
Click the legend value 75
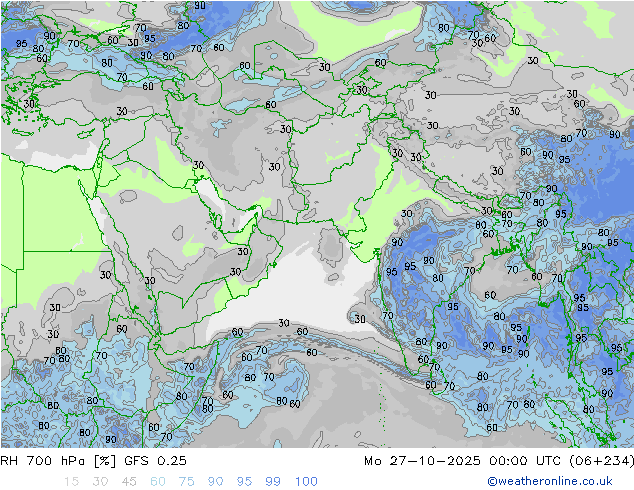coord(187,481)
